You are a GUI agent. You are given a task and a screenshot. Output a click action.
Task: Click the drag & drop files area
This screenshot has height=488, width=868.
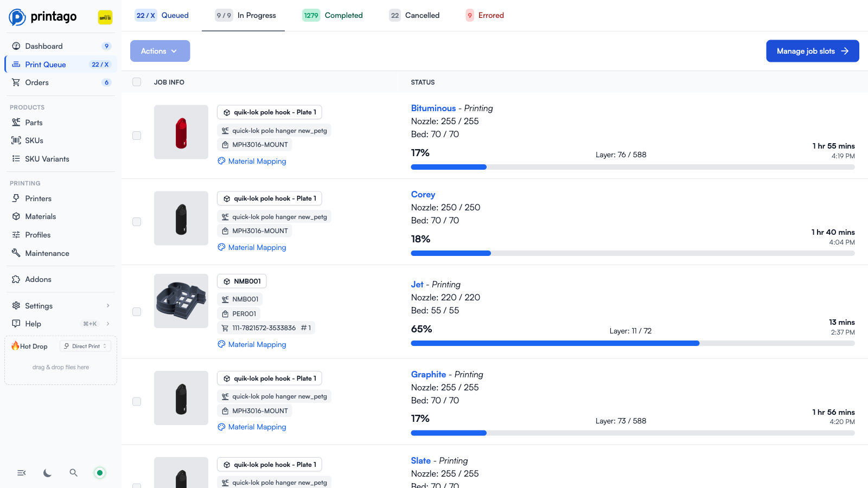point(61,367)
